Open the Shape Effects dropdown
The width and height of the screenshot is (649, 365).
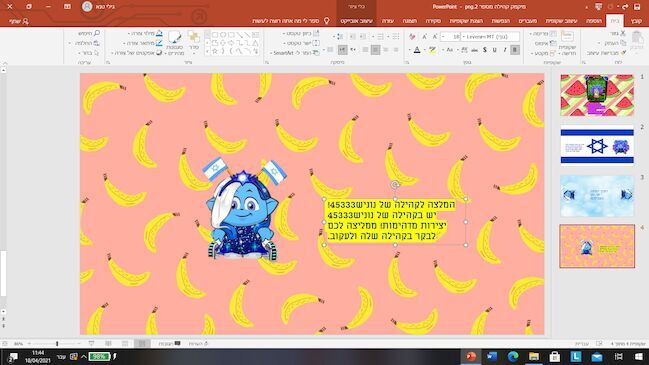tap(137, 53)
